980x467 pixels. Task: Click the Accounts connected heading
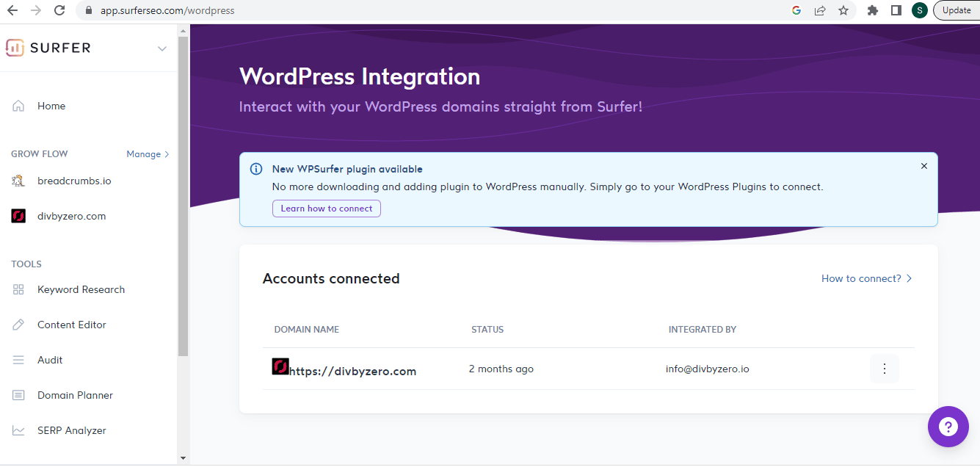pyautogui.click(x=331, y=278)
